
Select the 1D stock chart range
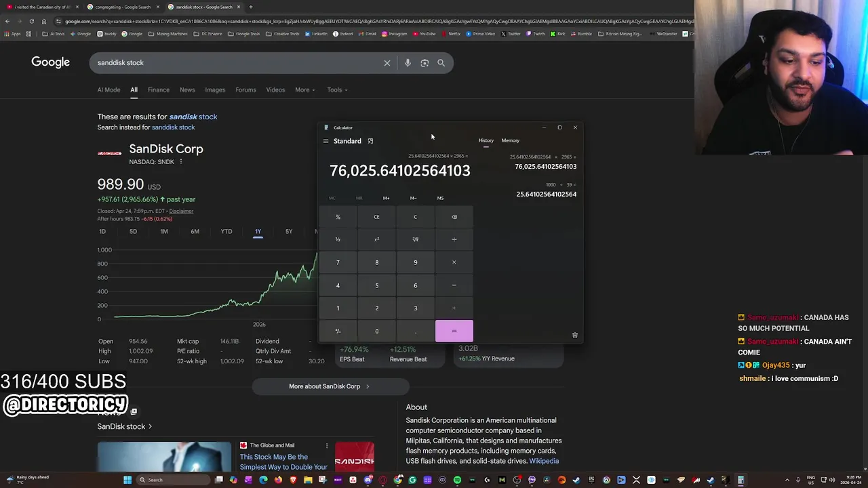[x=102, y=232]
